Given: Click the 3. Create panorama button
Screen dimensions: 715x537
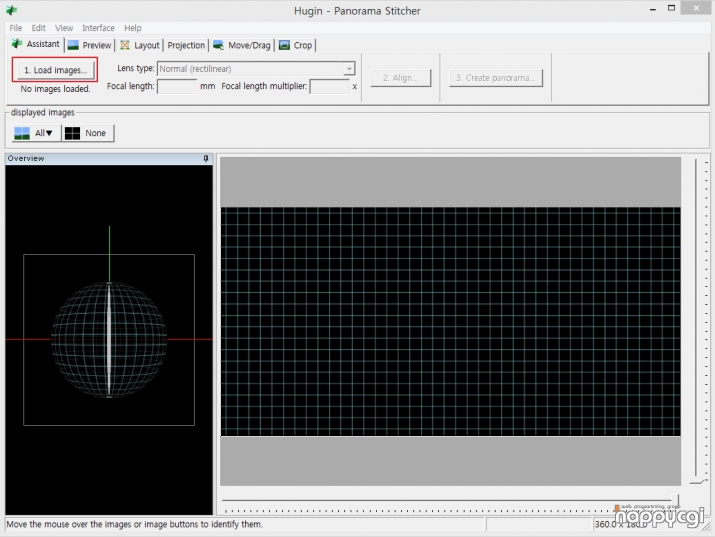Looking at the screenshot, I should tap(496, 78).
